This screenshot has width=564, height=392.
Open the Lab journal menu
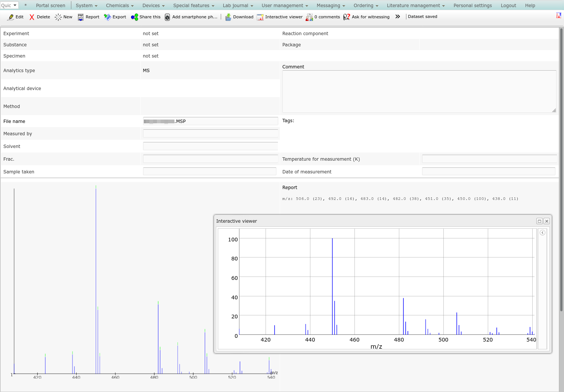click(x=238, y=6)
